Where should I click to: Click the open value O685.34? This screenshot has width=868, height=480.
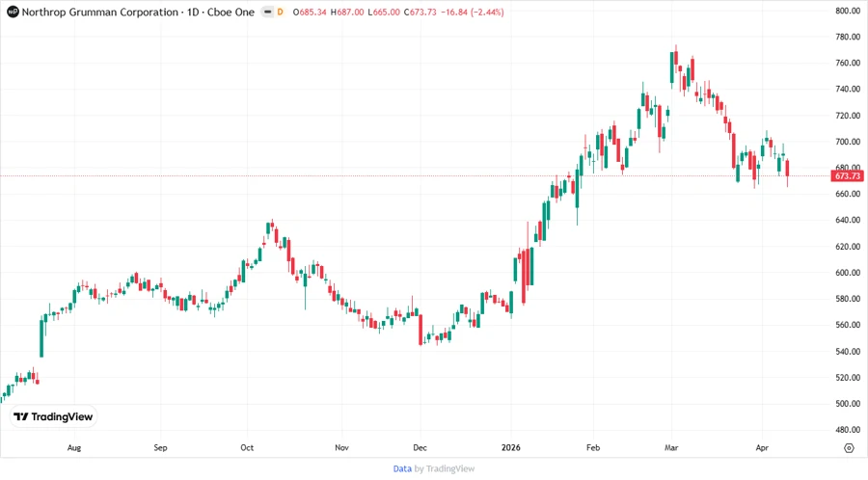[x=310, y=13]
